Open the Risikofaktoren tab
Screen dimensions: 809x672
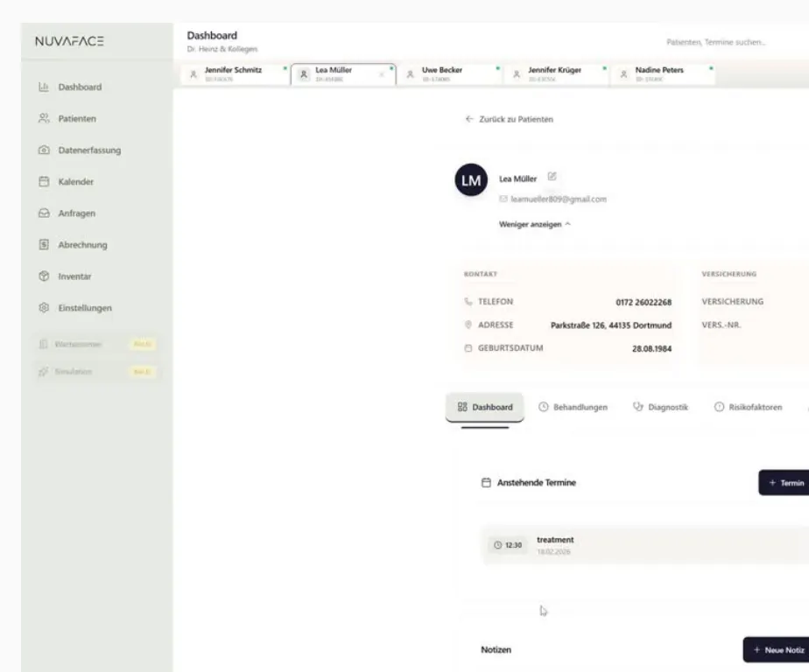[x=748, y=408]
